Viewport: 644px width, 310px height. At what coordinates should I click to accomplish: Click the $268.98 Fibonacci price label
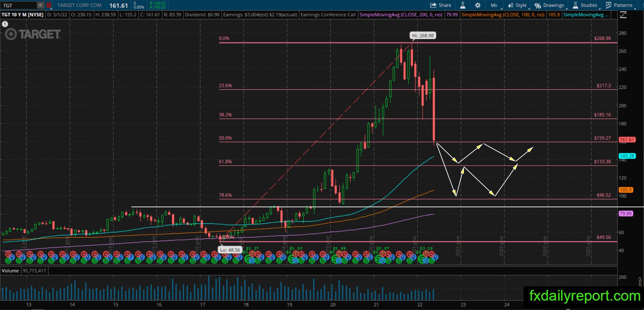(602, 38)
